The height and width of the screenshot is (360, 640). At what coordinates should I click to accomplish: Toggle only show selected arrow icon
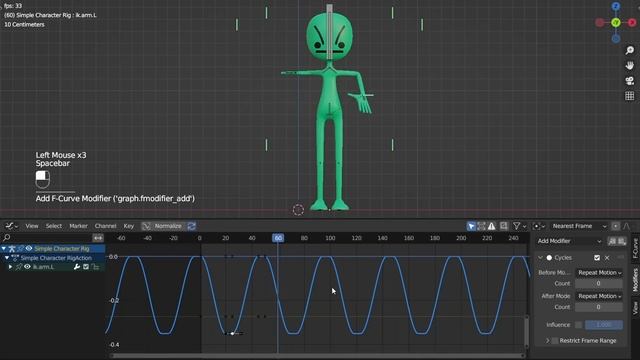471,226
